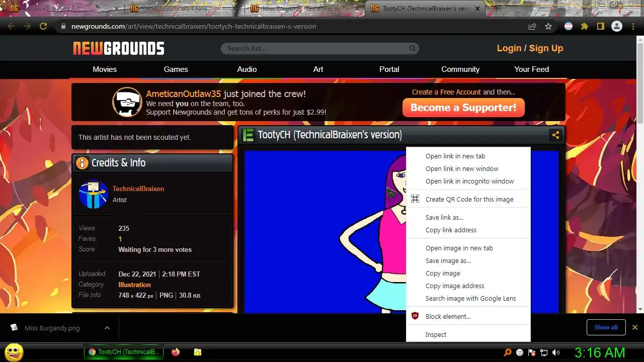
Task: Select Open link in new window
Action: coord(468,168)
